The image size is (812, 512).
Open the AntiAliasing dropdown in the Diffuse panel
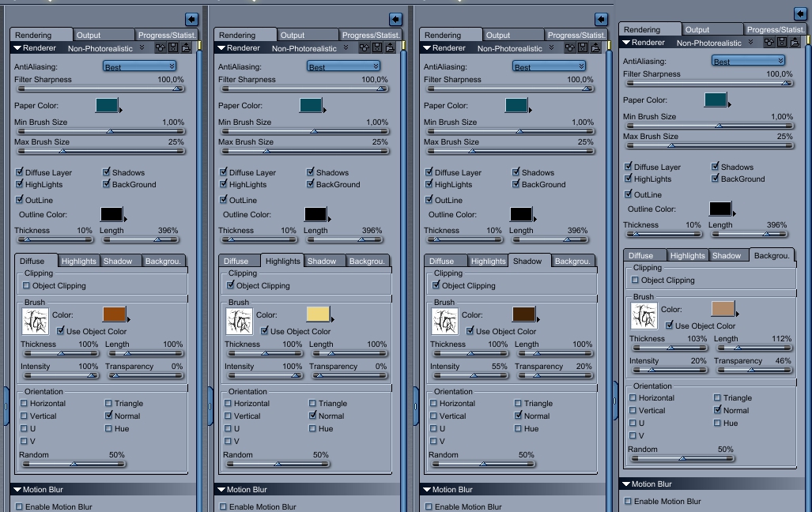point(139,66)
